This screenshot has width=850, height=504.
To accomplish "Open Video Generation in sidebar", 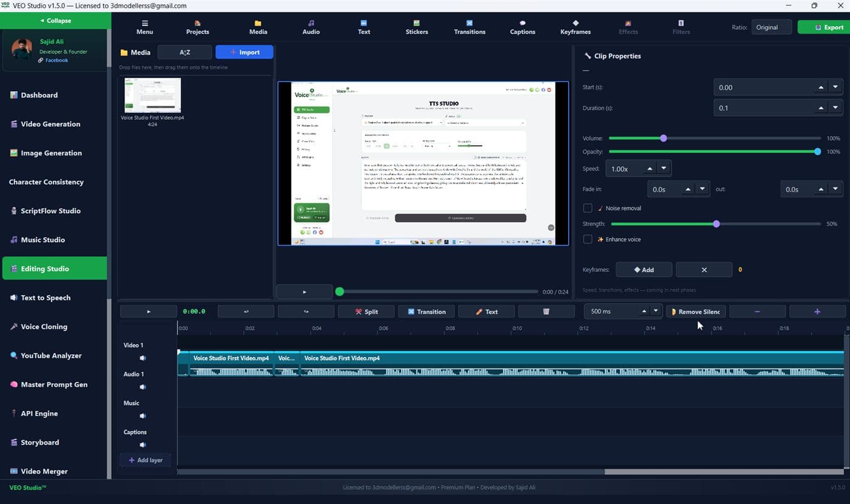I will click(55, 124).
